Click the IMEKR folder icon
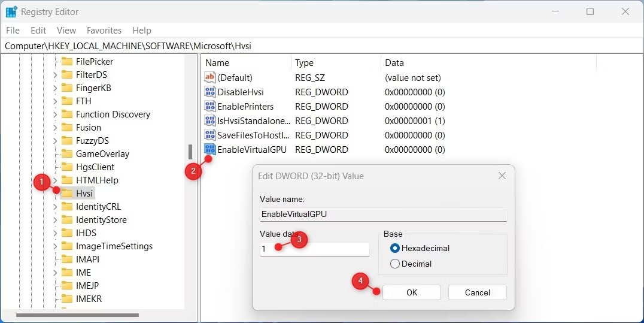The image size is (644, 323). [x=67, y=298]
